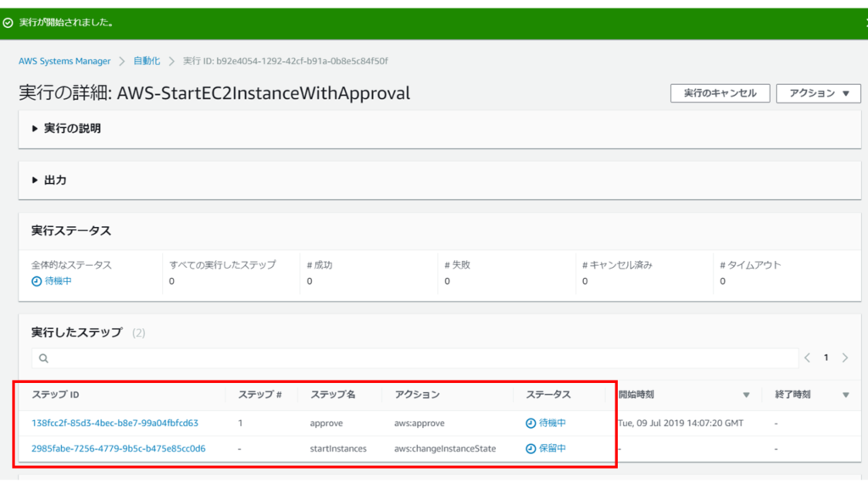Image resolution: width=868 pixels, height=488 pixels.
Task: Sort by 終了時刻 using its arrow icon
Action: (845, 395)
